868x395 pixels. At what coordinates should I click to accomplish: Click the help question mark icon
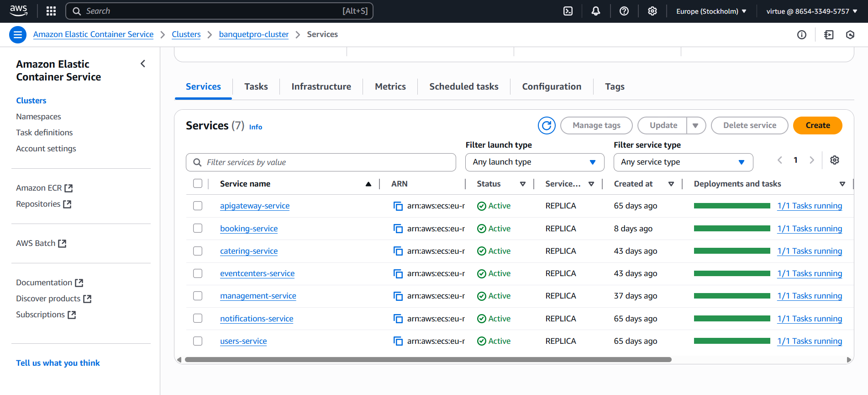(x=624, y=11)
